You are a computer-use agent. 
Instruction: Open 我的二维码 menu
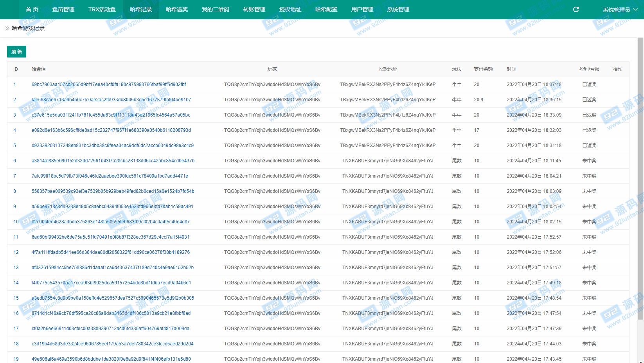pos(216,9)
